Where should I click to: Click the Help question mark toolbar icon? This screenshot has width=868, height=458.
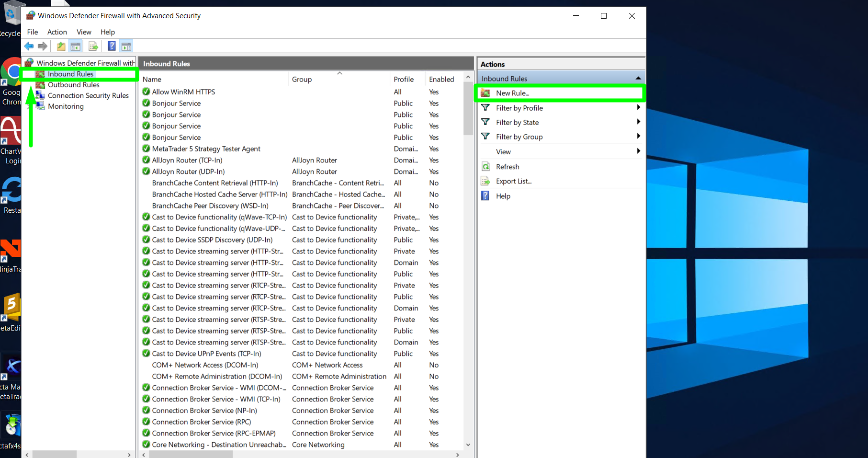click(112, 46)
